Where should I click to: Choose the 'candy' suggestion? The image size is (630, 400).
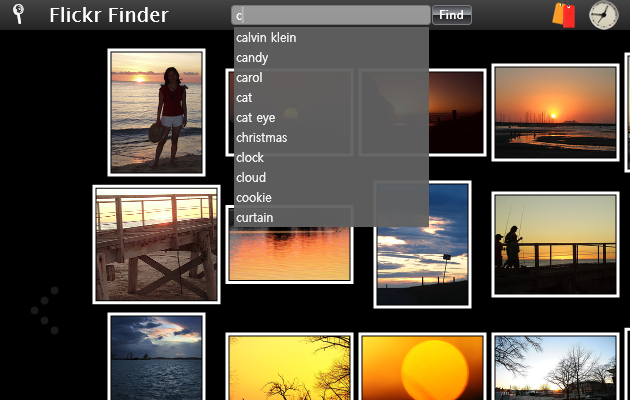coord(331,57)
